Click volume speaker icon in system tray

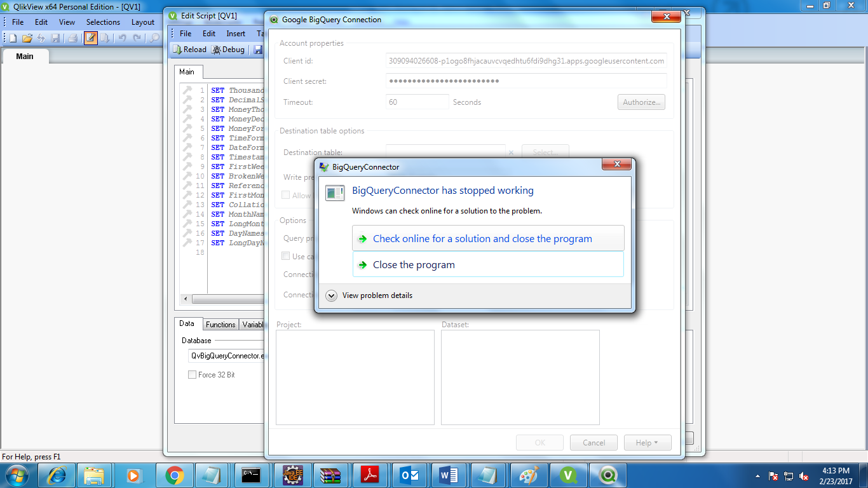804,476
